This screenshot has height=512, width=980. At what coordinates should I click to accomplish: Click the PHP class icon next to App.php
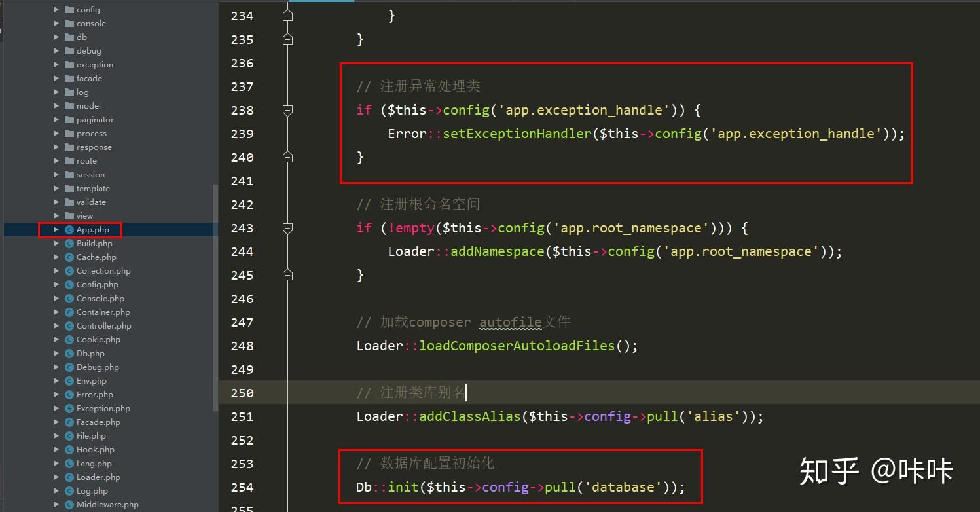[69, 229]
